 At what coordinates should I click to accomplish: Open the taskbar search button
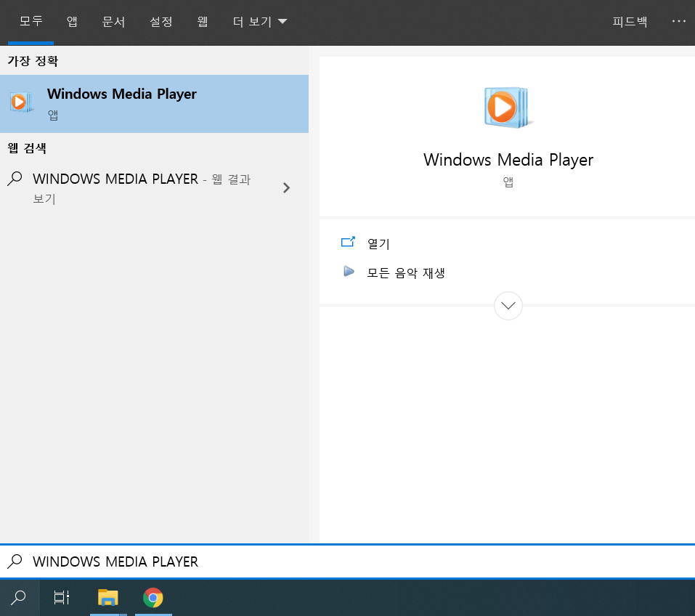(20, 597)
